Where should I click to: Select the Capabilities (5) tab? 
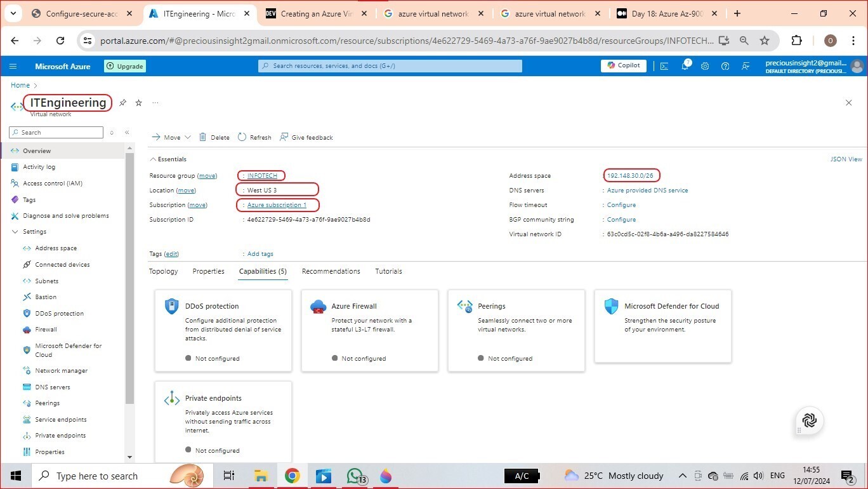tap(263, 271)
